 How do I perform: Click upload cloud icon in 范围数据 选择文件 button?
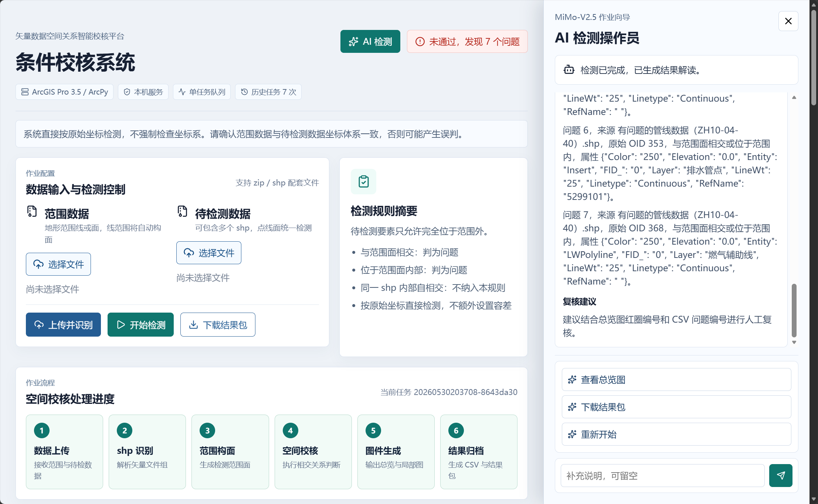click(38, 264)
